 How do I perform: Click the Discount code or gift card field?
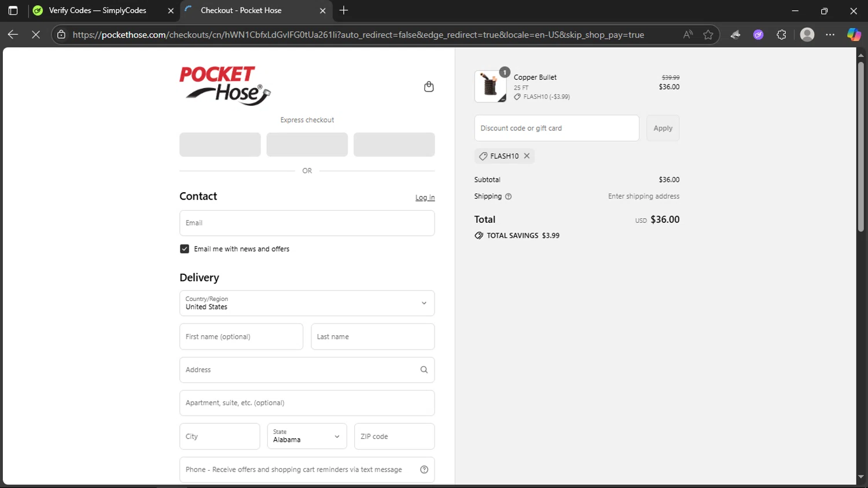557,128
